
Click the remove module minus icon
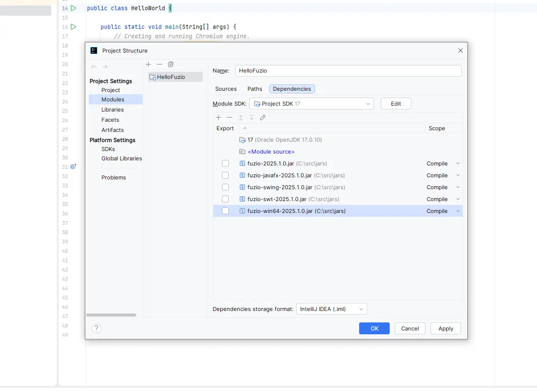coord(159,64)
